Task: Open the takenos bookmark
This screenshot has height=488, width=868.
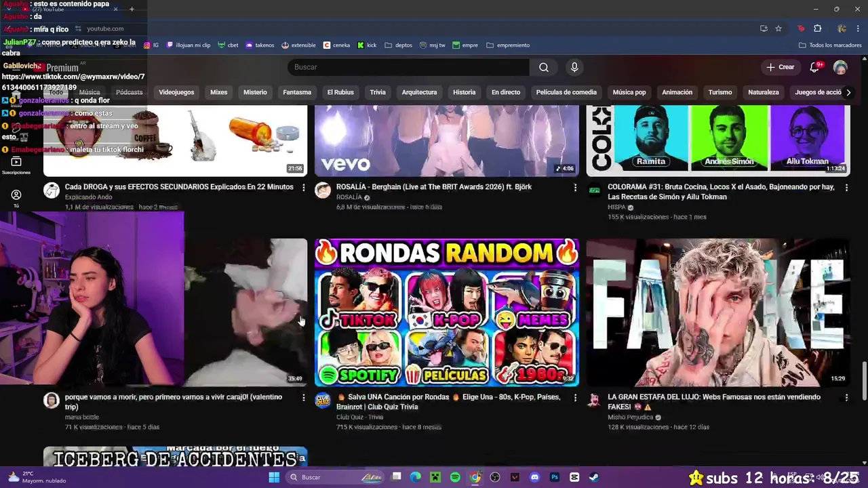Action: click(260, 45)
